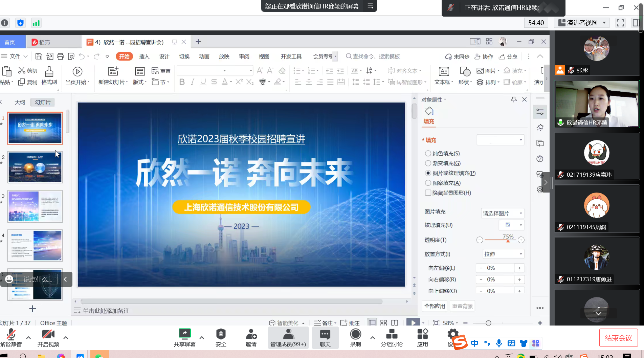
Task: Click the zoom slider in status bar
Action: pos(488,323)
